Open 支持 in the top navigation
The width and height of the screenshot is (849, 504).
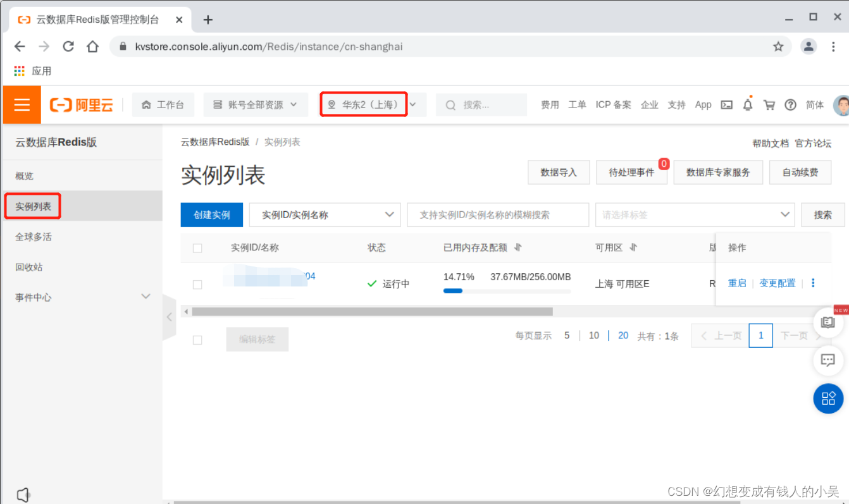tap(676, 105)
